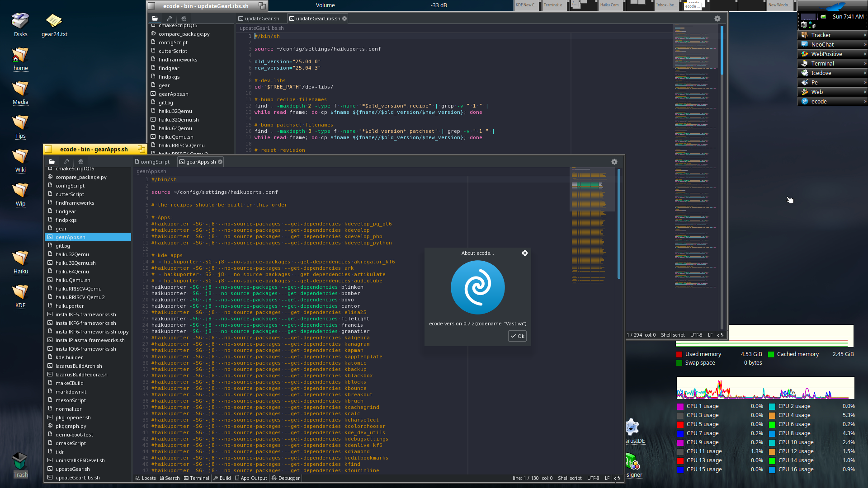The height and width of the screenshot is (488, 868).
Task: Click indentation arrows icon in gearApps.sh status bar
Action: pyautogui.click(x=617, y=478)
